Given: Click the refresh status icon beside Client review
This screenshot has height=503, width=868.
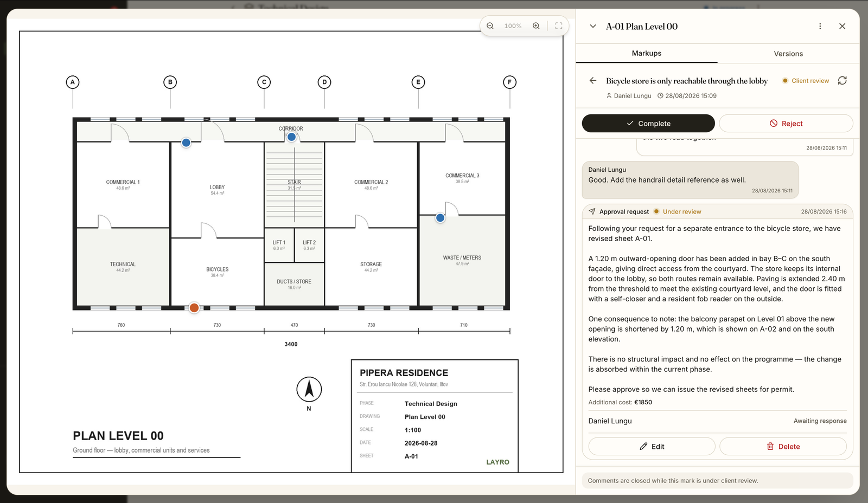Looking at the screenshot, I should click(x=842, y=81).
